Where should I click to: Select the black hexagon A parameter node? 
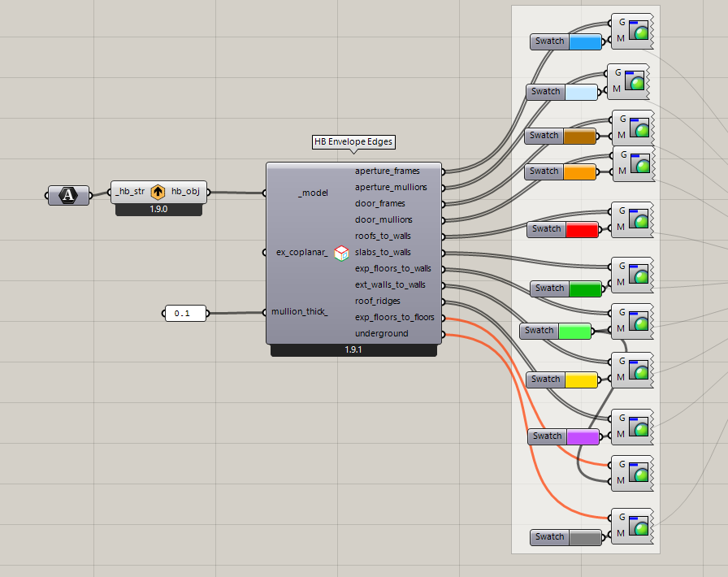tap(69, 194)
